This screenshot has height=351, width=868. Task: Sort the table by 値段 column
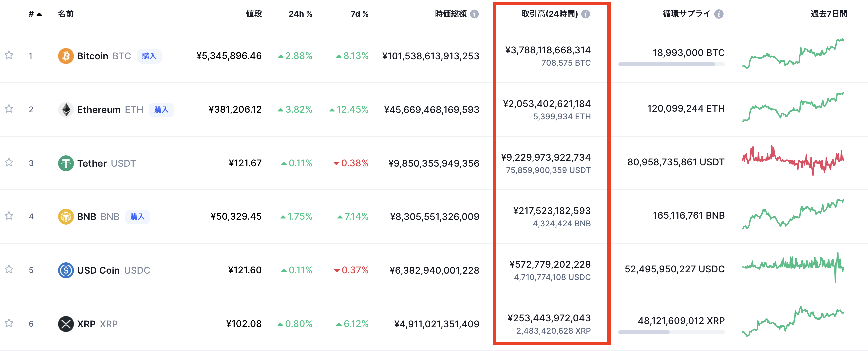click(x=253, y=14)
